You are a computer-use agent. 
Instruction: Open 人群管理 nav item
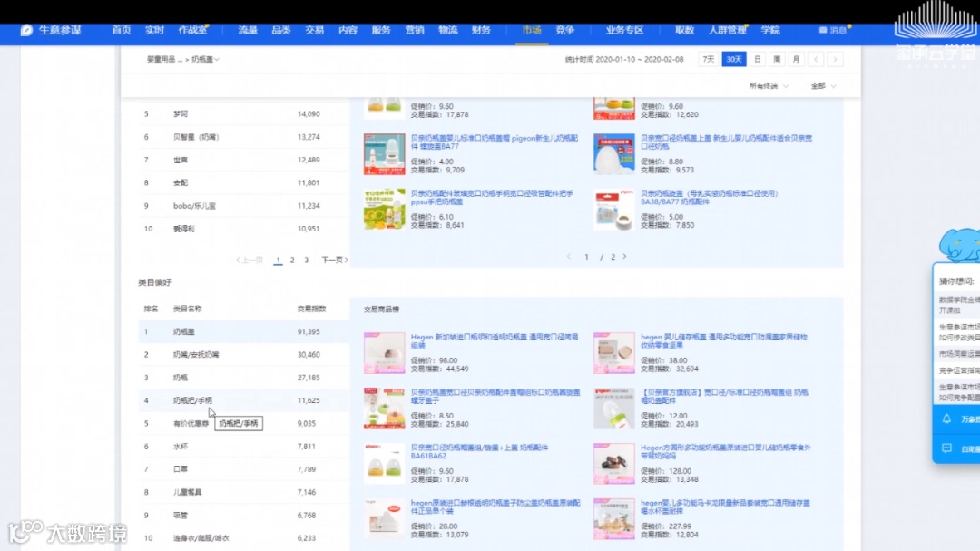pyautogui.click(x=727, y=30)
